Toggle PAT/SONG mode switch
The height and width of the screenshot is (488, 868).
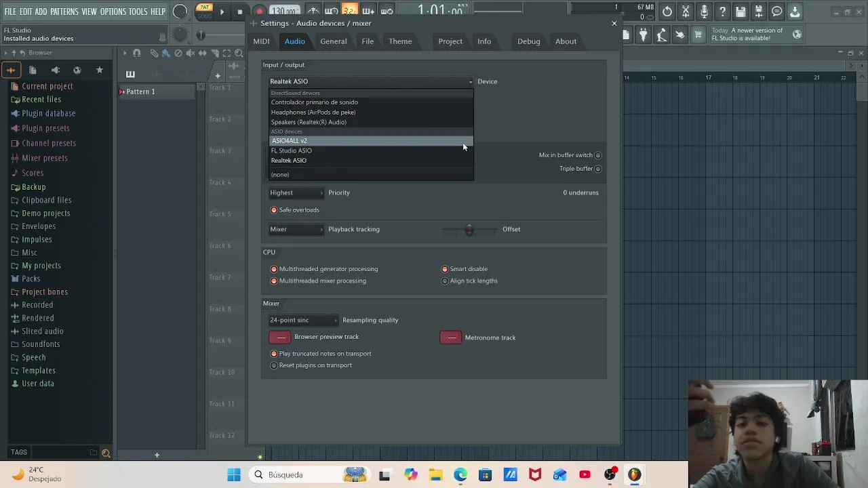coord(205,12)
